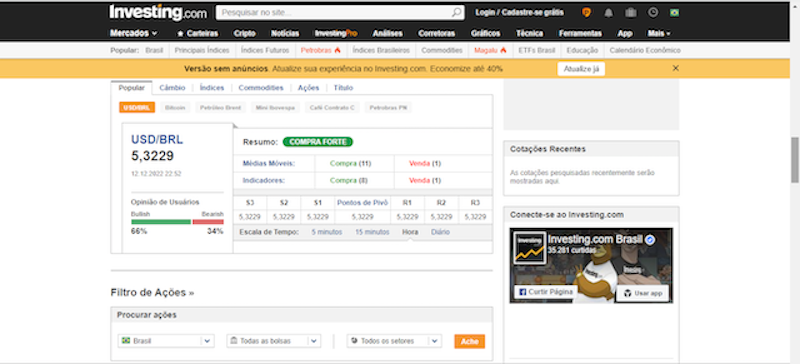Open the Notícias menu
The image size is (800, 364).
[285, 33]
